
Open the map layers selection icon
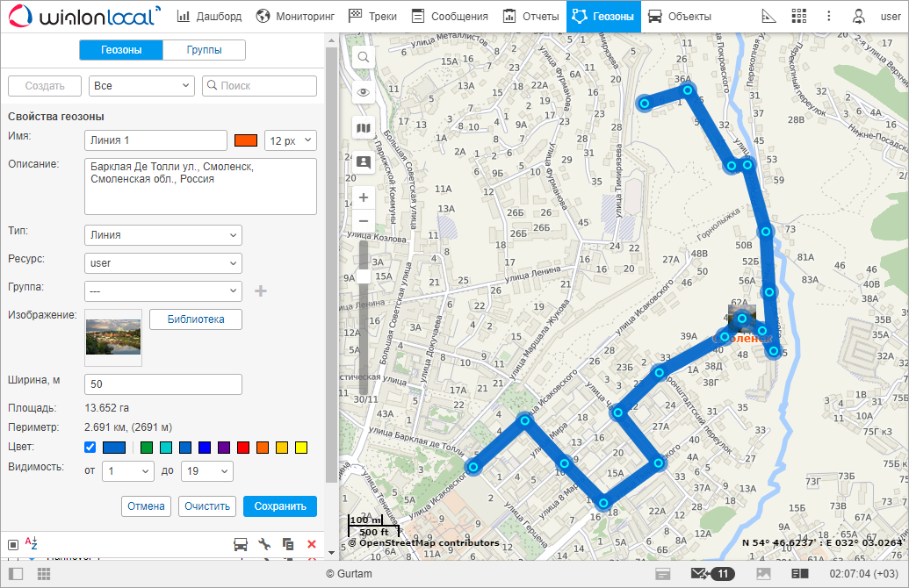tap(364, 128)
